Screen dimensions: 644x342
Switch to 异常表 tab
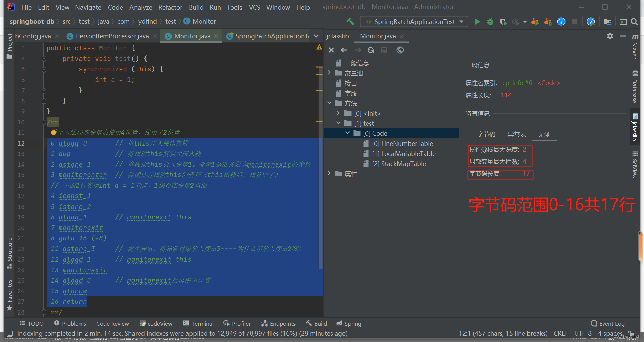point(517,134)
